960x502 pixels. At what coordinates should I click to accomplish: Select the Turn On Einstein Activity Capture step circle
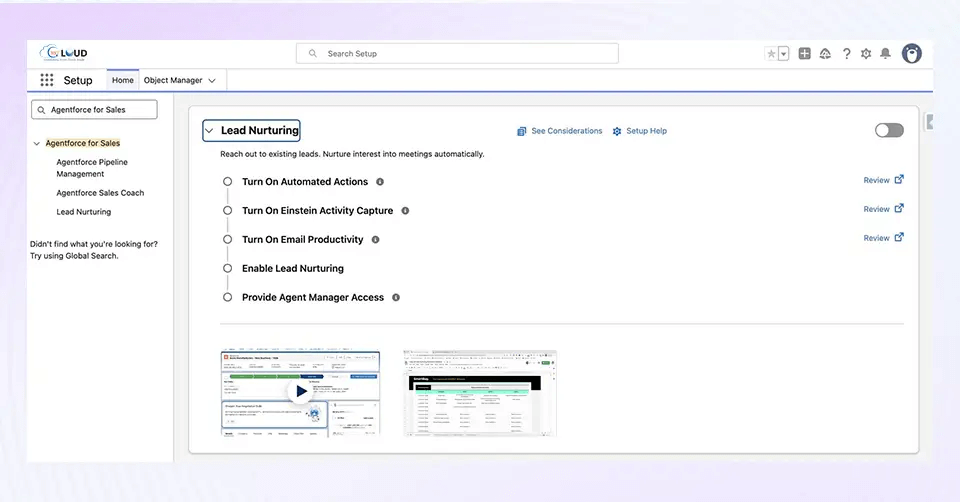[228, 211]
